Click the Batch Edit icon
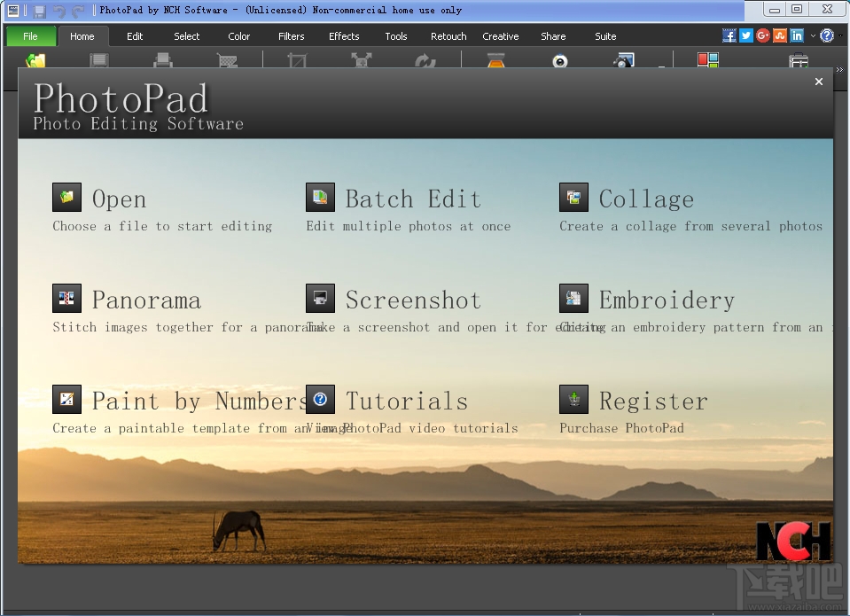The width and height of the screenshot is (850, 616). 320,198
